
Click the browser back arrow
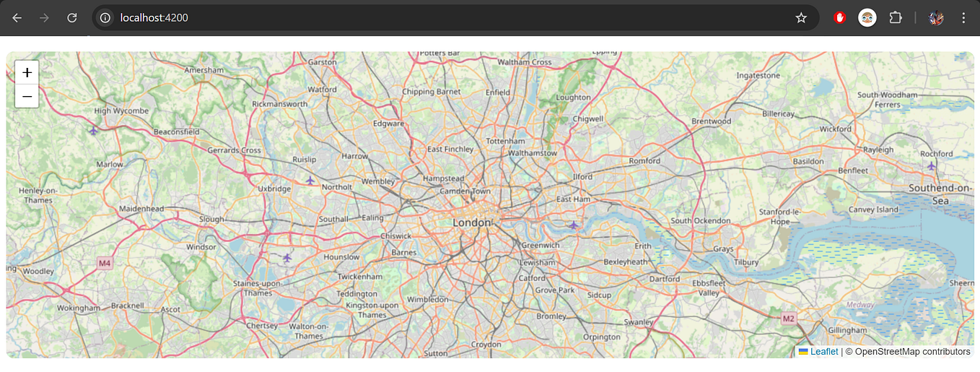click(x=17, y=17)
